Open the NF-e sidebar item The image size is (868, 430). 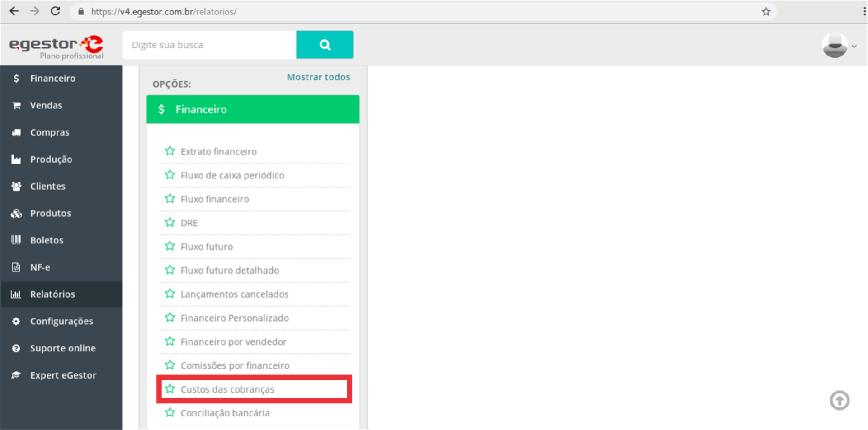[x=61, y=267]
